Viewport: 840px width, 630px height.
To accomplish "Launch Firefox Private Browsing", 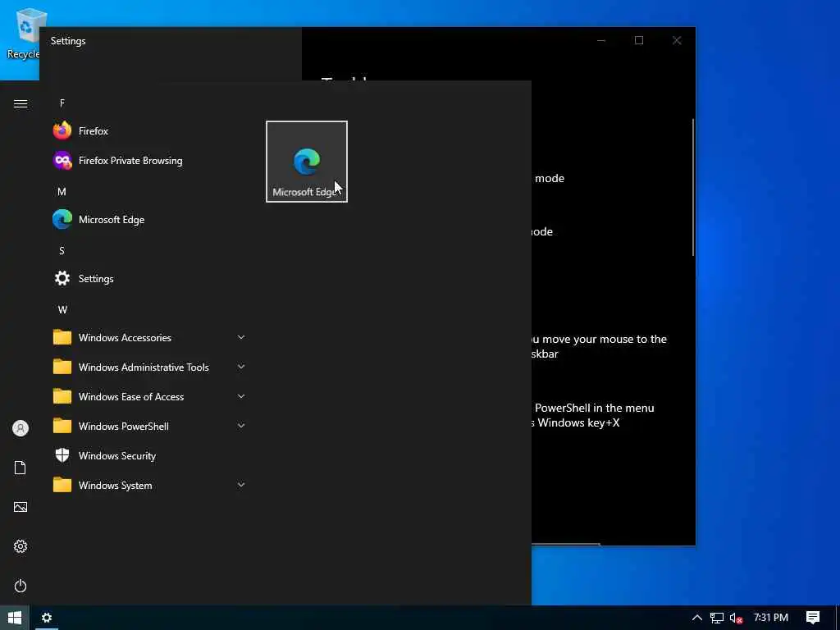I will [x=148, y=160].
